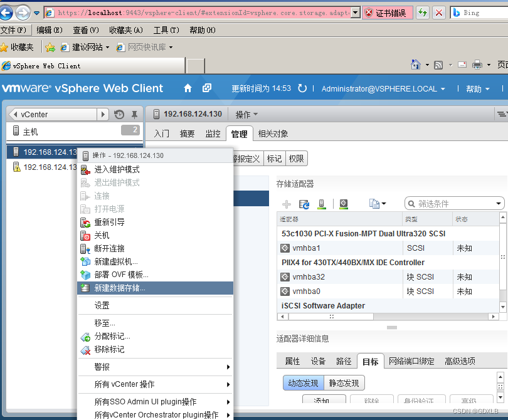Click the vSphere new window link icon
This screenshot has height=420, width=508.
tap(207, 88)
